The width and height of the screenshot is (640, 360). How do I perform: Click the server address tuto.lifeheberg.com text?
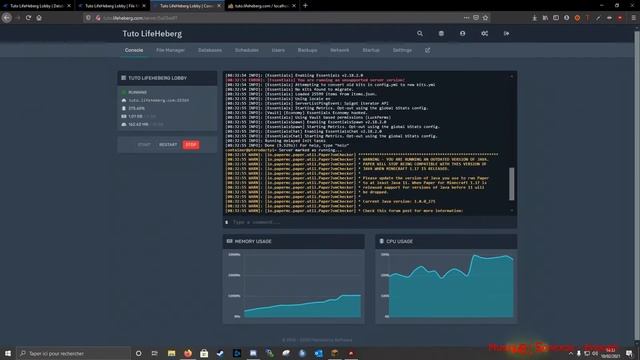point(159,100)
